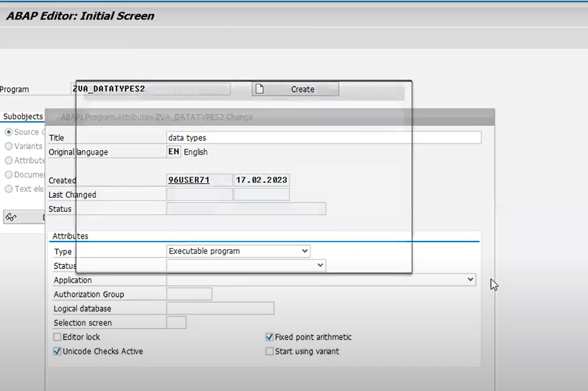Select the Attributes radio button
This screenshot has width=588, height=391.
pos(8,161)
